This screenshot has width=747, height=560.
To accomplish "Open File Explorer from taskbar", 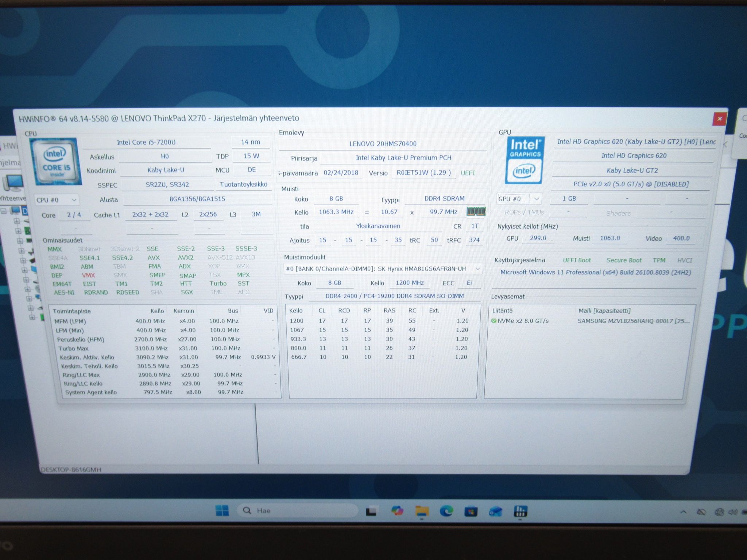I will coord(422,511).
